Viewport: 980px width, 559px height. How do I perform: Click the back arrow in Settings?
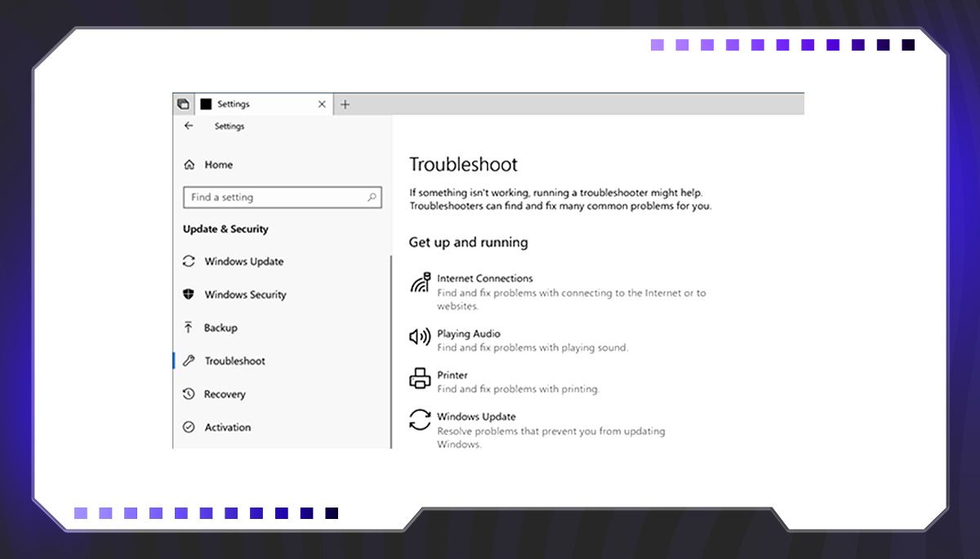(189, 126)
